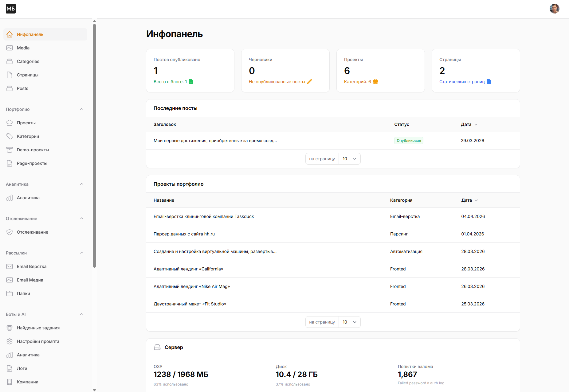Collapse the Боты и AI section
569x392 pixels.
click(x=82, y=314)
